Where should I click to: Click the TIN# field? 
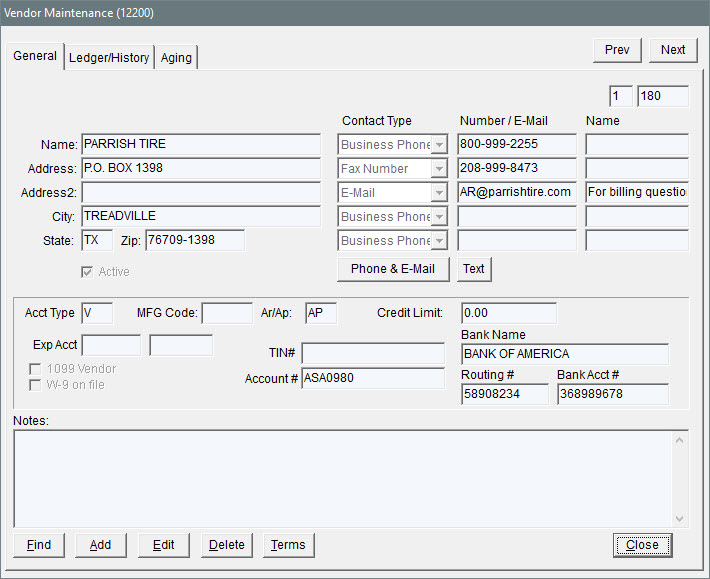(373, 353)
